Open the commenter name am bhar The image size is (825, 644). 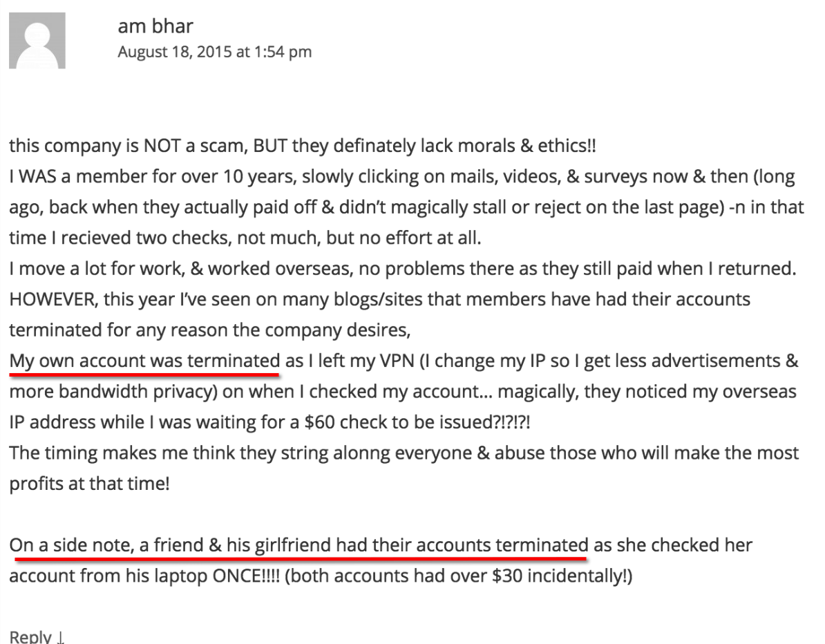coord(155,26)
